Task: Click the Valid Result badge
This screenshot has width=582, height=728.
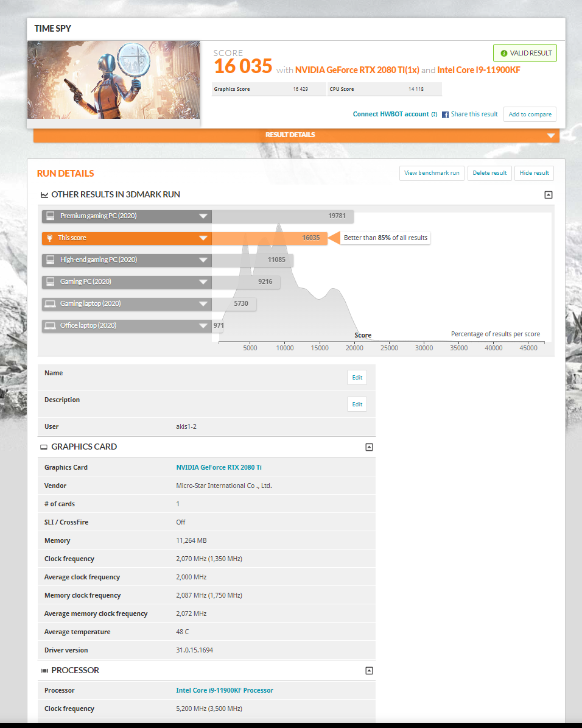Action: pos(525,54)
